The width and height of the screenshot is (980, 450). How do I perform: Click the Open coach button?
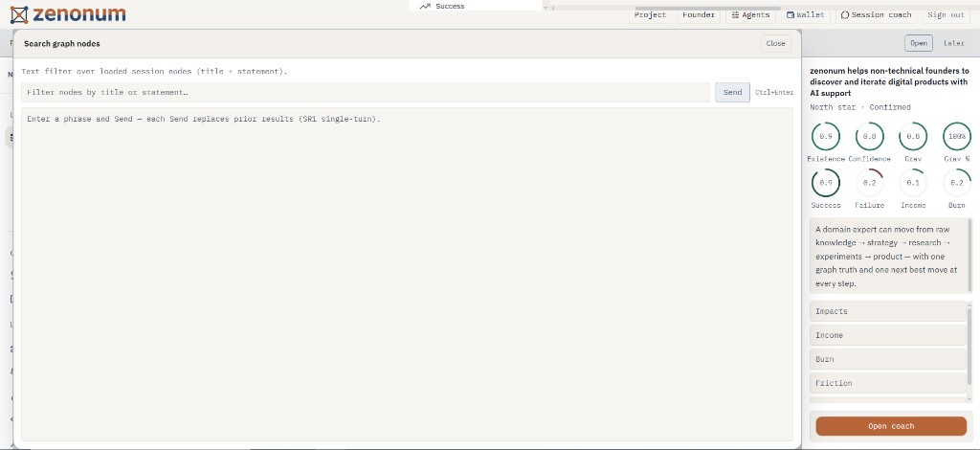click(x=891, y=426)
